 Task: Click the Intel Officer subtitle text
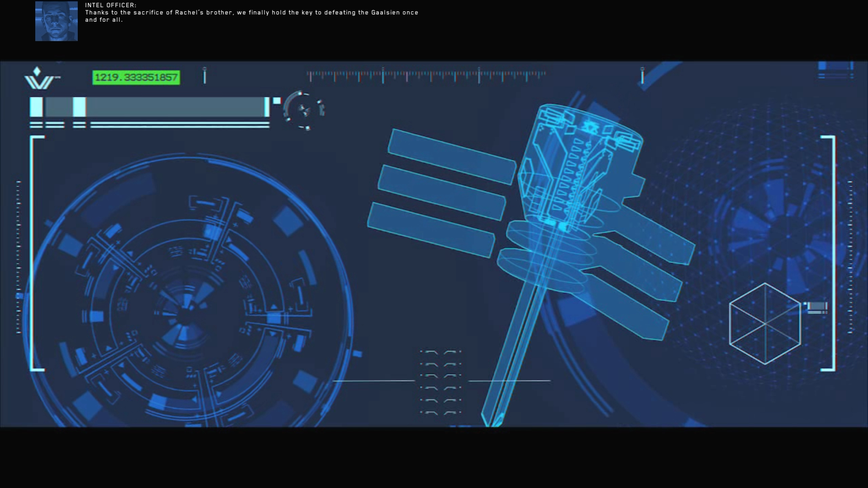pyautogui.click(x=251, y=13)
